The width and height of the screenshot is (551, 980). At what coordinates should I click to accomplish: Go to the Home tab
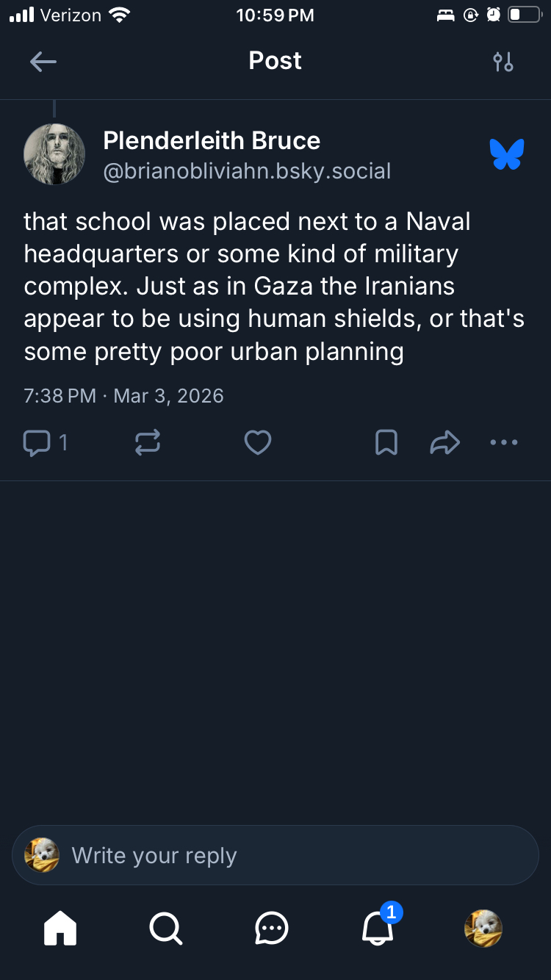pos(60,929)
